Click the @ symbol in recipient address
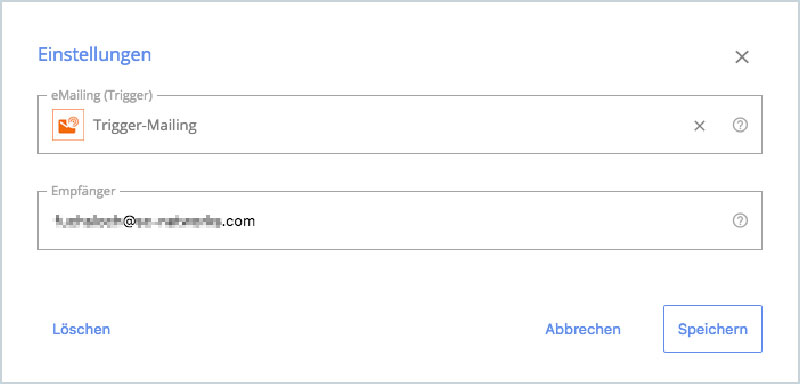The image size is (800, 384). 128,221
